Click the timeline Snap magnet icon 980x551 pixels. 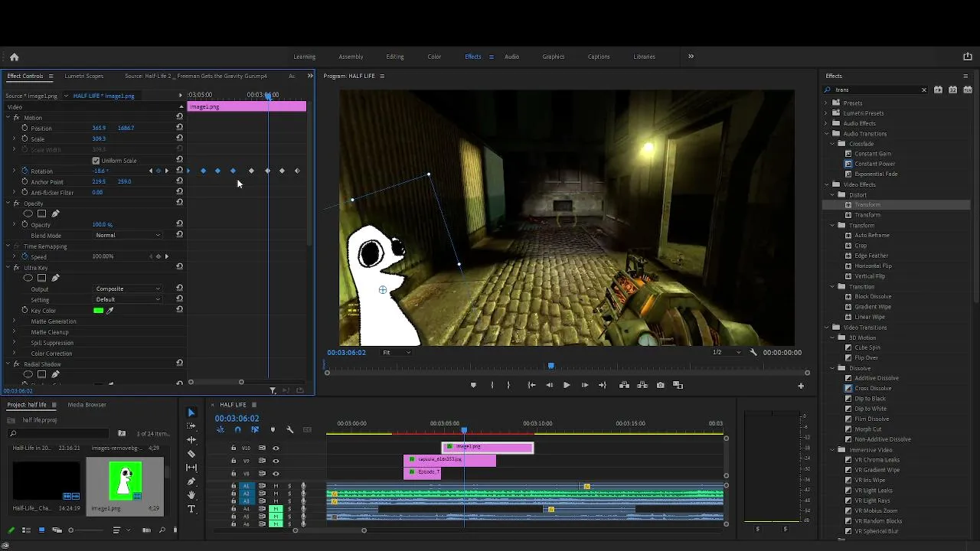click(237, 430)
